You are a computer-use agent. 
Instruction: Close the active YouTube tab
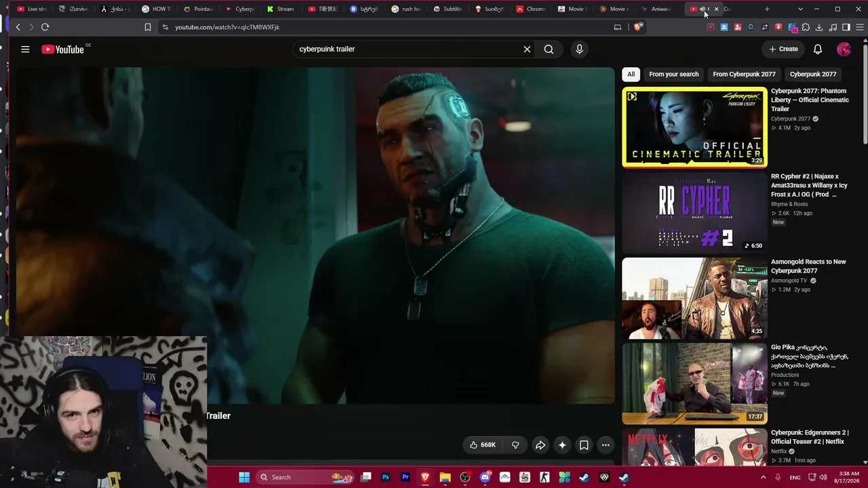(x=716, y=9)
